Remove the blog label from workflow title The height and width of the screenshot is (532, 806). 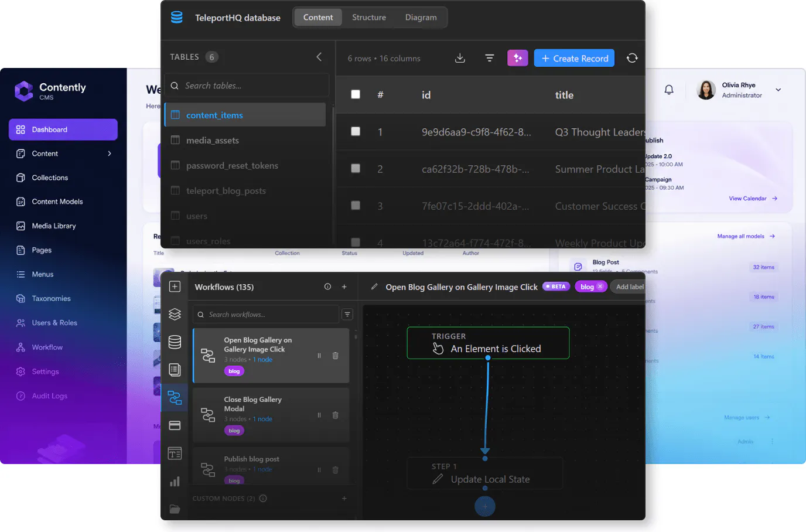(x=600, y=287)
